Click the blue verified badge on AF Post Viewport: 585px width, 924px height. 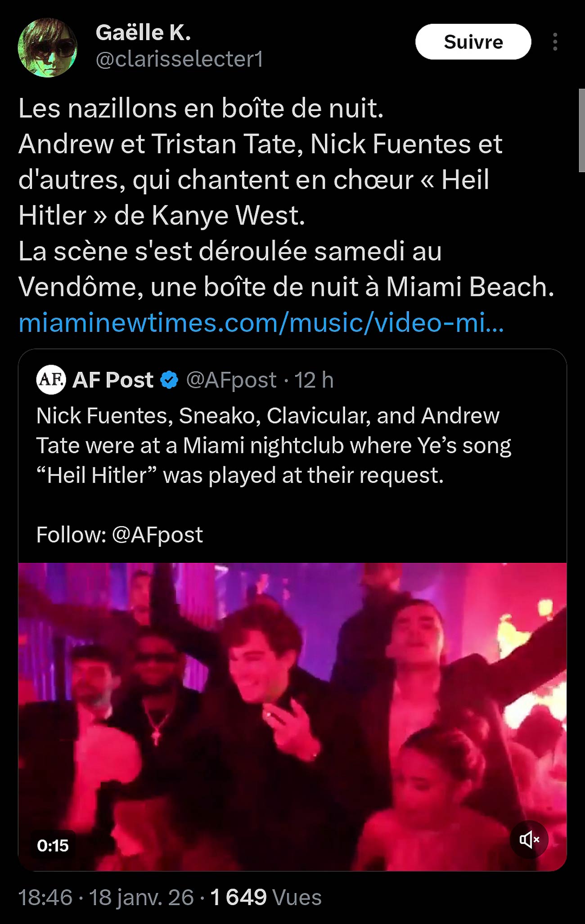click(169, 380)
